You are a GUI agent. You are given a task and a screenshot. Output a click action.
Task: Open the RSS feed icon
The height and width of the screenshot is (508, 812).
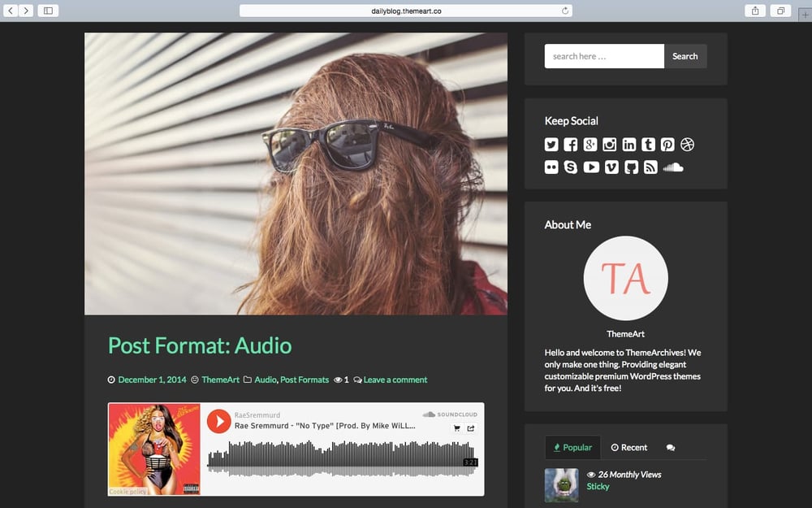pyautogui.click(x=650, y=167)
